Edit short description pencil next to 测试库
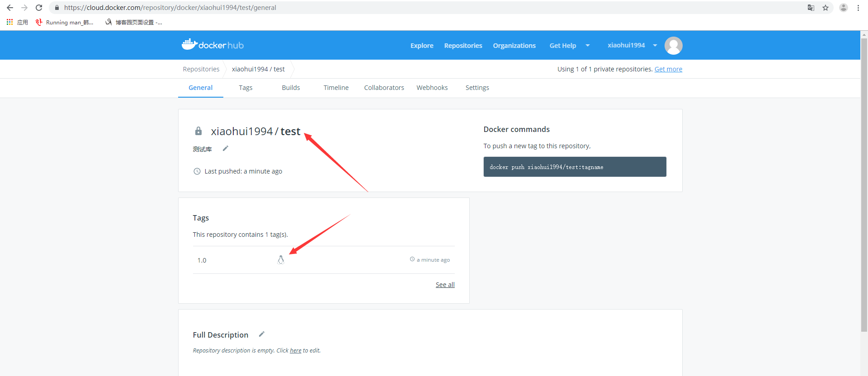Viewport: 868px width, 376px height. (x=226, y=148)
